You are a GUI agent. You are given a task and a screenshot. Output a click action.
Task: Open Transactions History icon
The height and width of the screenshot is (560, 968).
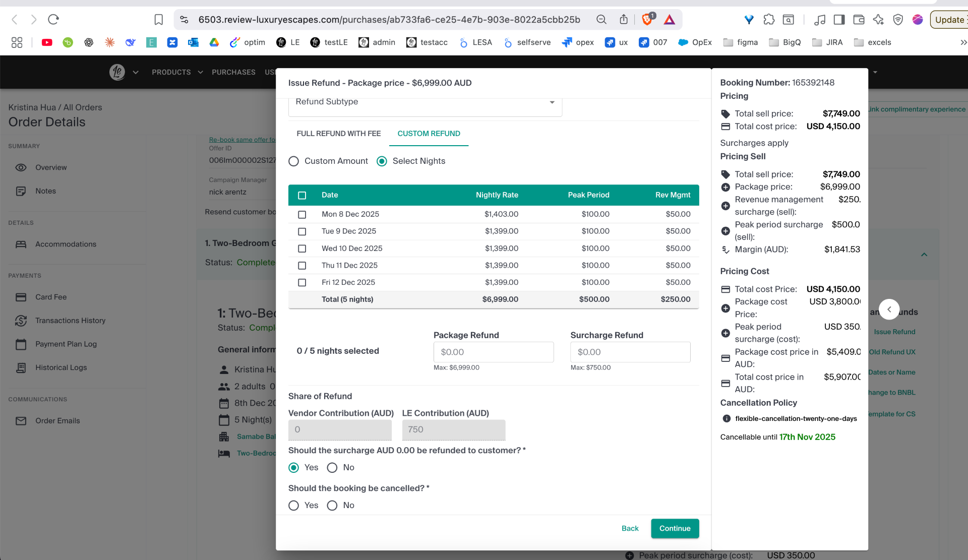pos(21,321)
